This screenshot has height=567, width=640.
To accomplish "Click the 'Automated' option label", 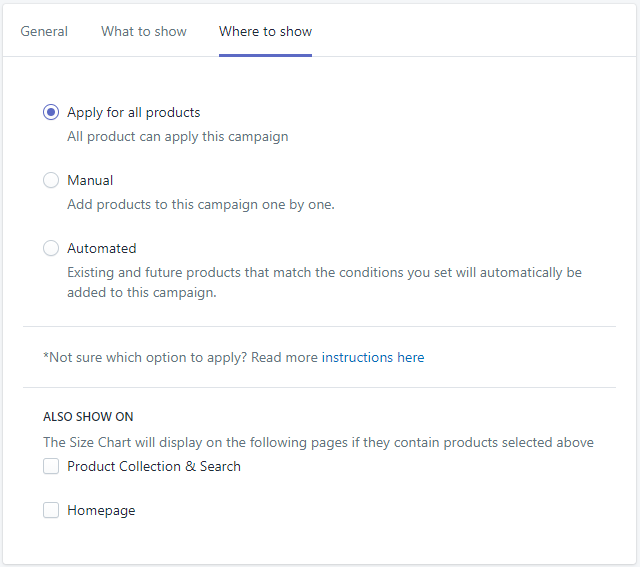I will click(102, 248).
